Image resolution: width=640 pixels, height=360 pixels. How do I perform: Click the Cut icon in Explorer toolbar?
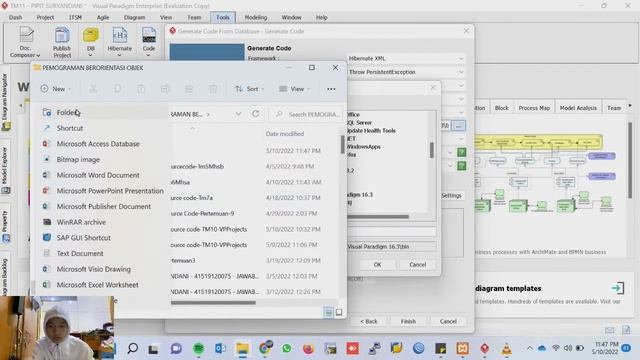pos(93,89)
